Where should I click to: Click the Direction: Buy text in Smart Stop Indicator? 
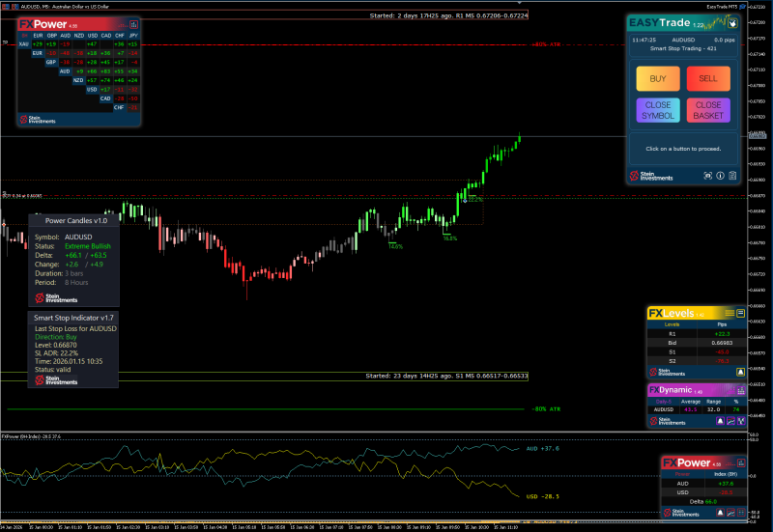56,337
